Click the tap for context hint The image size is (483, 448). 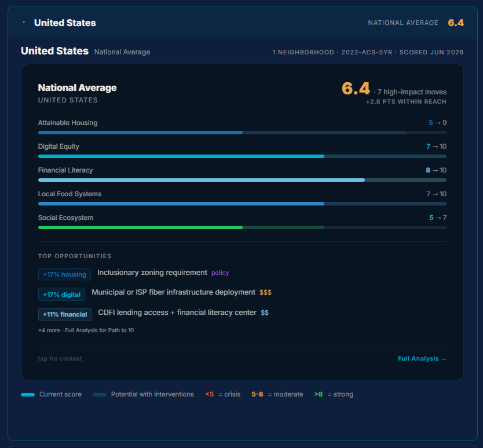point(60,358)
